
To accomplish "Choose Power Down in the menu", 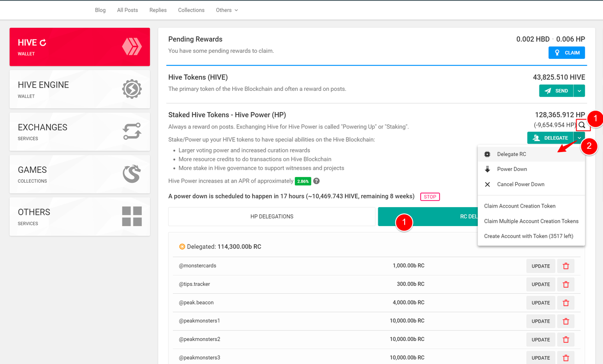I will (531, 169).
